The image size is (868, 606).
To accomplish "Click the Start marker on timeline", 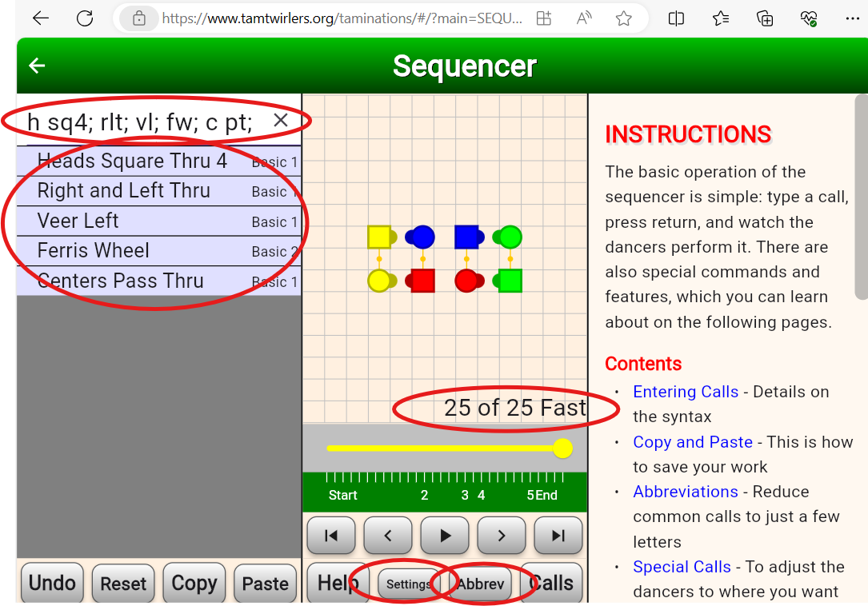I will [x=342, y=495].
